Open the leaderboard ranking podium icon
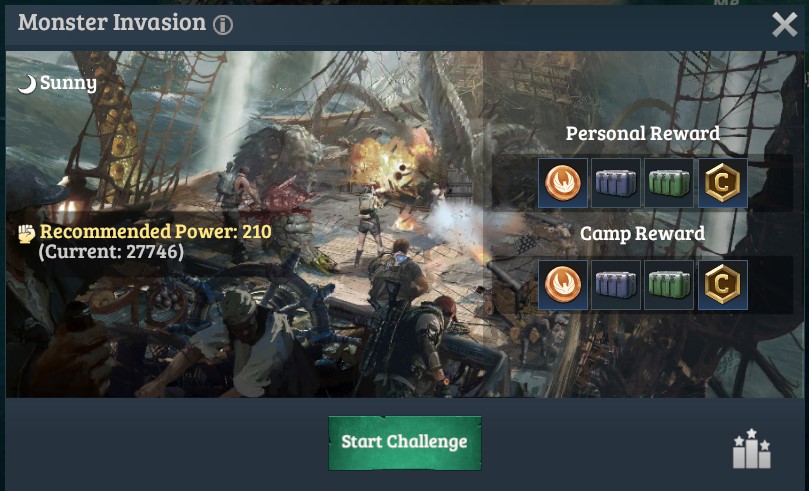This screenshot has height=491, width=809. point(752,448)
